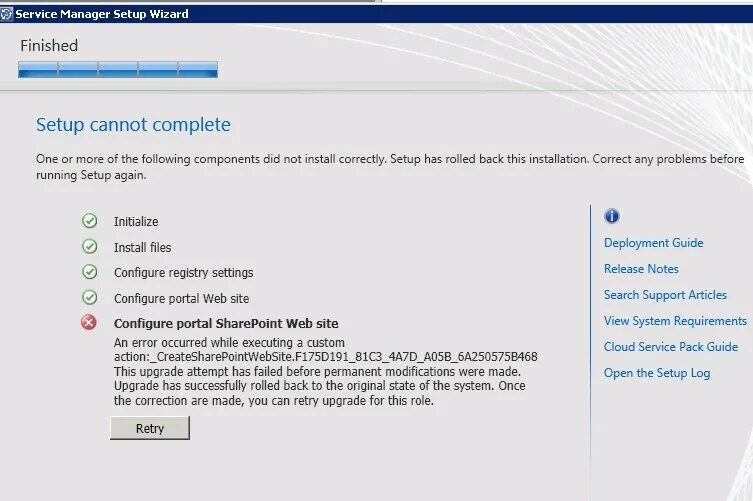Image resolution: width=753 pixels, height=501 pixels.
Task: Select the Install files step text
Action: pyautogui.click(x=142, y=247)
